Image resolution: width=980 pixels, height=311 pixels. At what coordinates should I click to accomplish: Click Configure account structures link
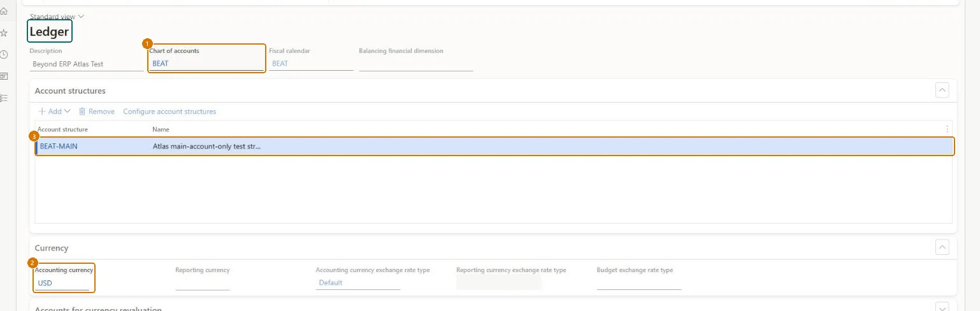169,112
